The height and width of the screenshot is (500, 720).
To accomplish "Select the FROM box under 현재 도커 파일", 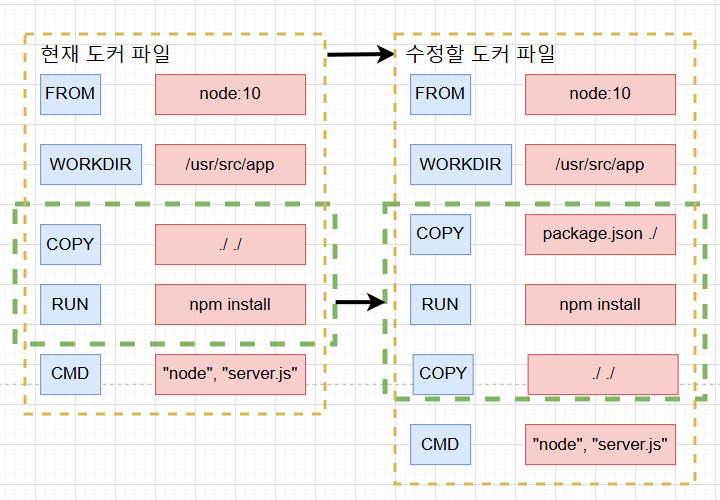I will (70, 94).
